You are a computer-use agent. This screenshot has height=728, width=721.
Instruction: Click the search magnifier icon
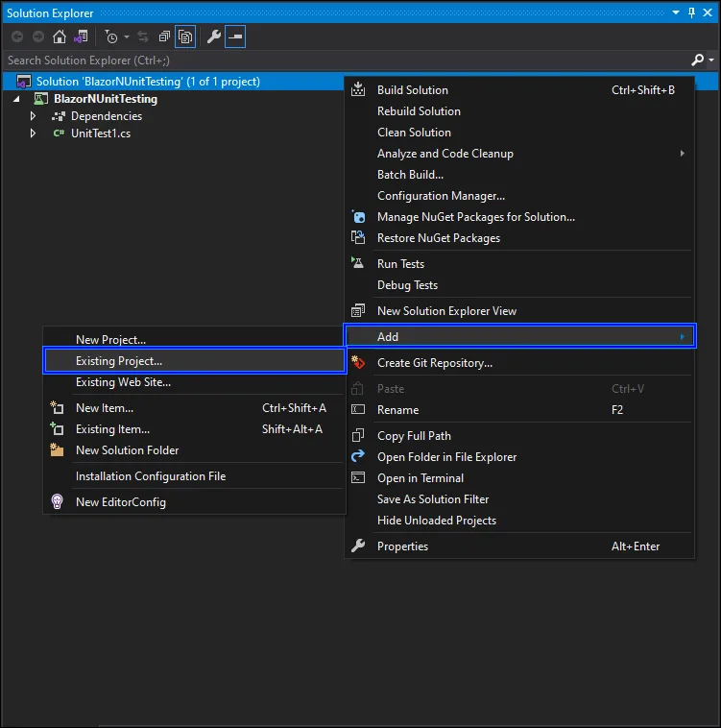(x=697, y=60)
